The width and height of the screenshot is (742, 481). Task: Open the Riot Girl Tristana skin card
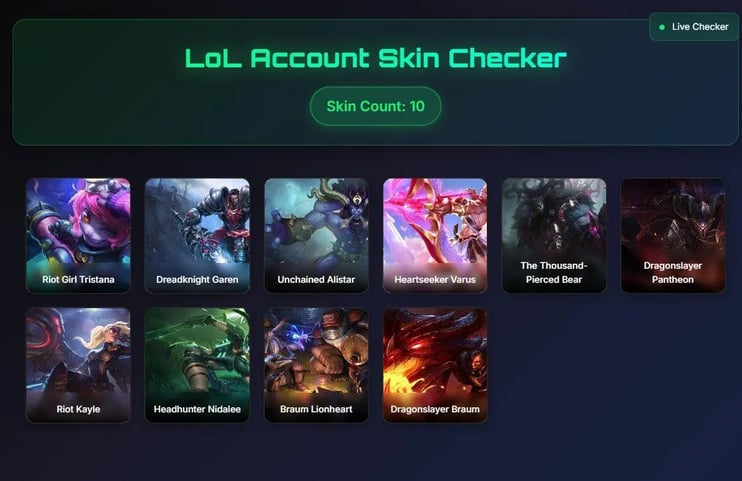(78, 235)
